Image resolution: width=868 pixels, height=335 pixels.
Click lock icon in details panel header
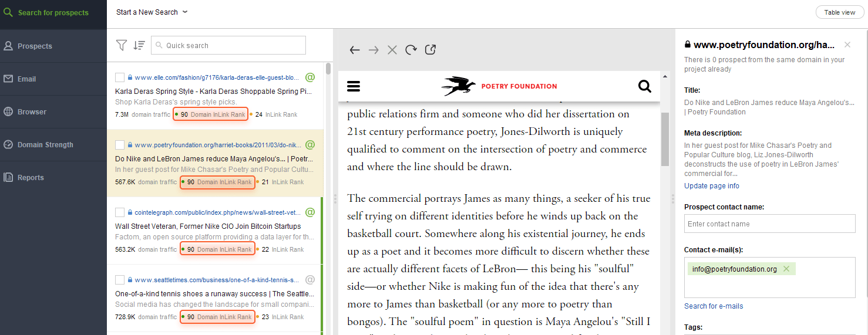pyautogui.click(x=688, y=45)
